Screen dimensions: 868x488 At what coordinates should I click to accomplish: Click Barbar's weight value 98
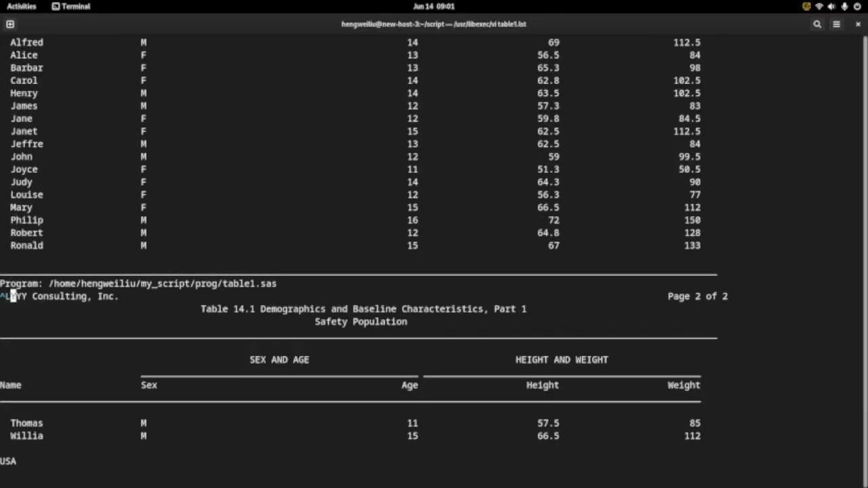coord(694,68)
